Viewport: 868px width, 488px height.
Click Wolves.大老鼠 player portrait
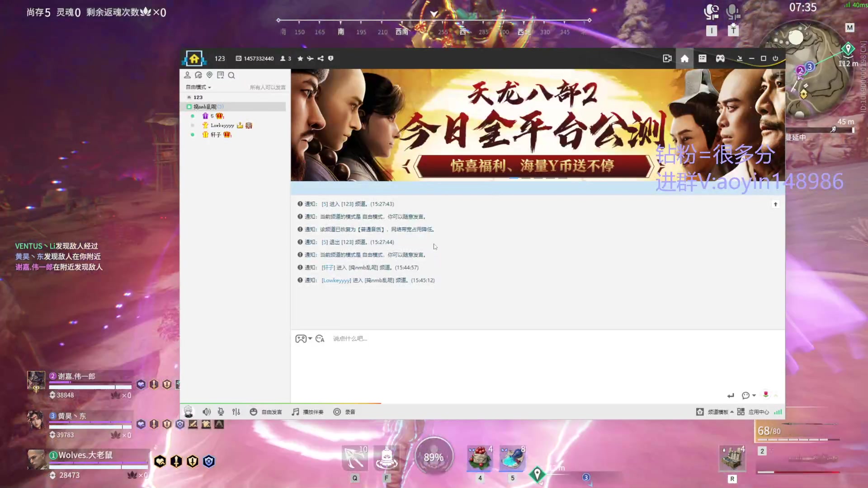pos(36,460)
